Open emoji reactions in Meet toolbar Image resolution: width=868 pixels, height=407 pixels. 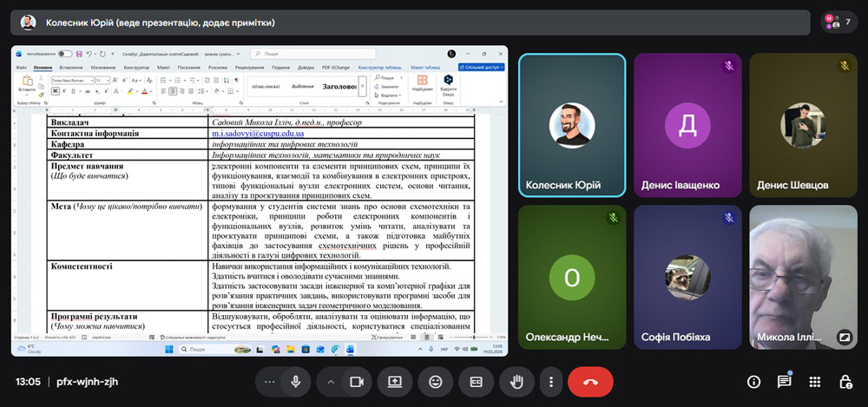pyautogui.click(x=435, y=381)
